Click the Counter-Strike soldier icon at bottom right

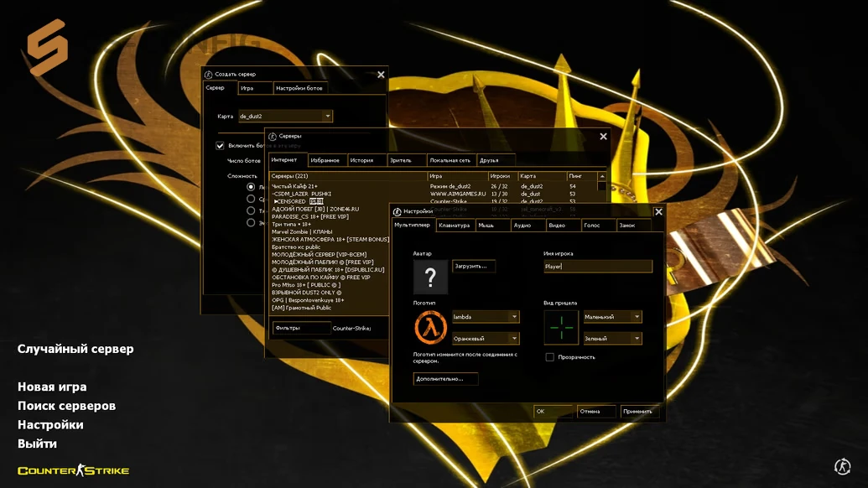tap(843, 466)
